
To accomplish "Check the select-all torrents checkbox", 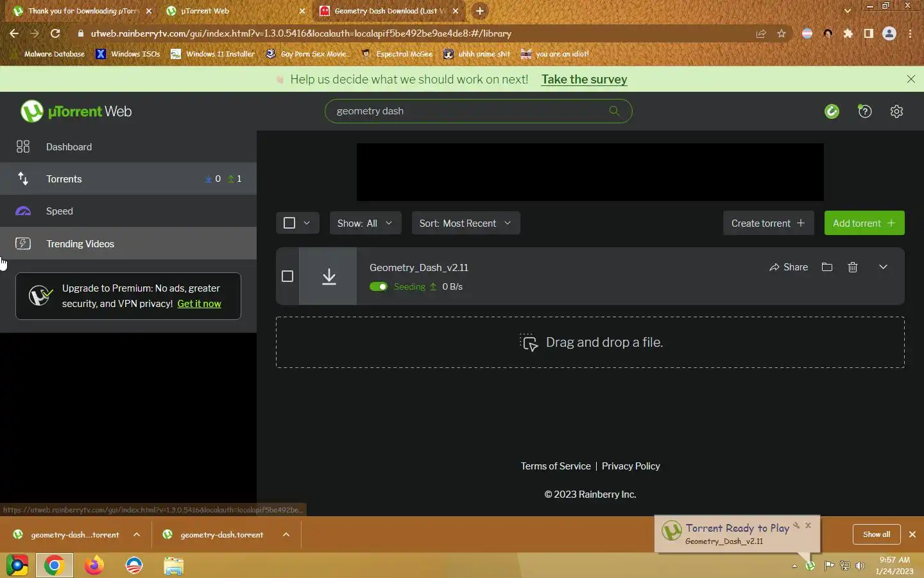I will tap(289, 223).
